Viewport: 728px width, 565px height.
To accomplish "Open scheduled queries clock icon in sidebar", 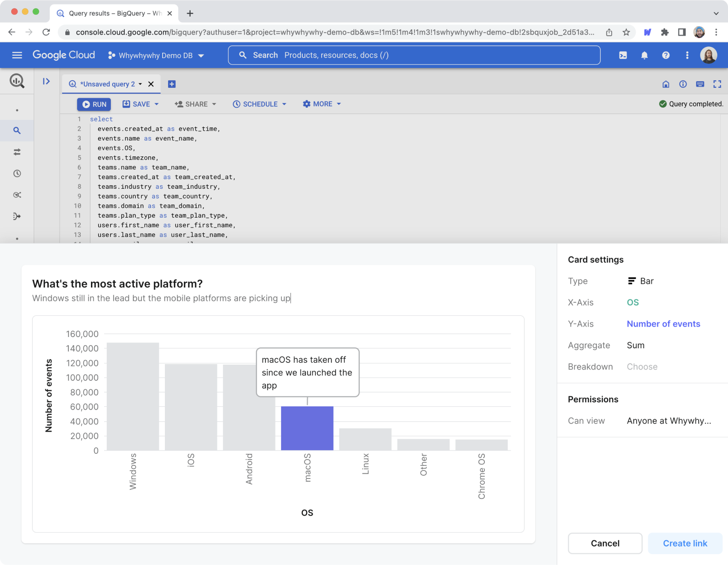I will 17,173.
